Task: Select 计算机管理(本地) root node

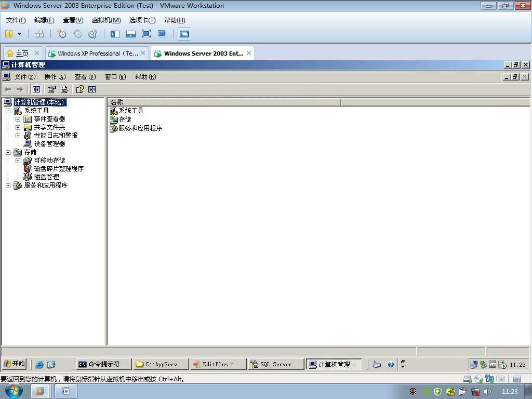Action: 40,102
